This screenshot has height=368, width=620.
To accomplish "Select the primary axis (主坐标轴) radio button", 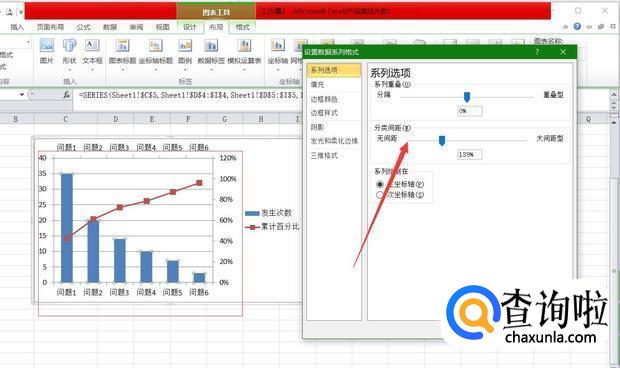I will [380, 184].
